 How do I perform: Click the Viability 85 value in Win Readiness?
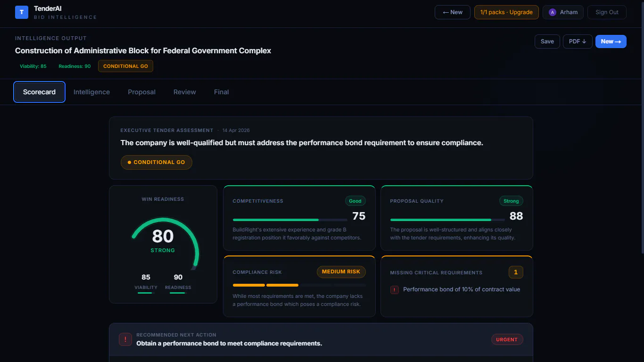pyautogui.click(x=146, y=277)
